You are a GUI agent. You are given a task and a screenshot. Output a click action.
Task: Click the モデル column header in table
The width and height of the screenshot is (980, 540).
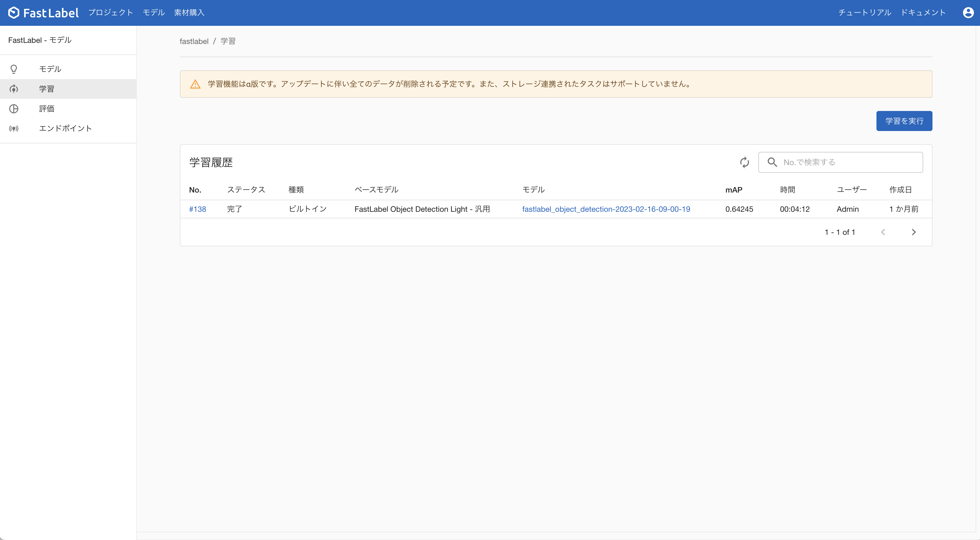pos(533,190)
